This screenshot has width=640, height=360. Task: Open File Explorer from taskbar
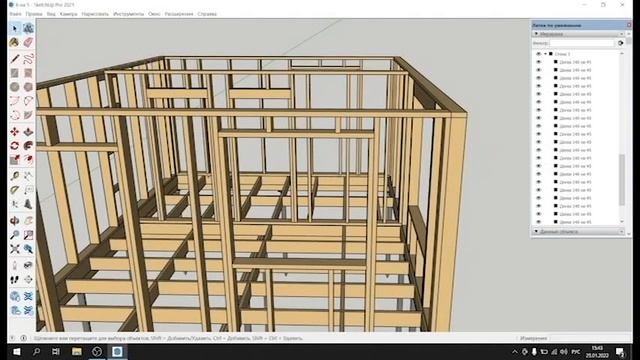[76, 351]
